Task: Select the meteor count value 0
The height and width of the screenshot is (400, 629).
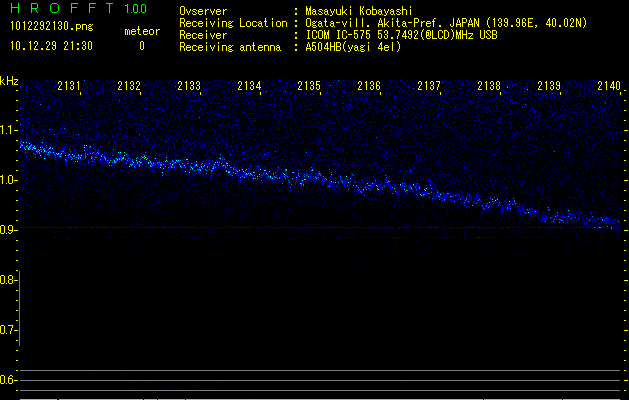Action: 142,46
